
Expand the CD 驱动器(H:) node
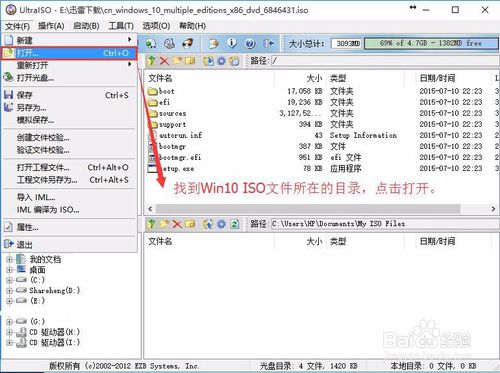pyautogui.click(x=9, y=332)
